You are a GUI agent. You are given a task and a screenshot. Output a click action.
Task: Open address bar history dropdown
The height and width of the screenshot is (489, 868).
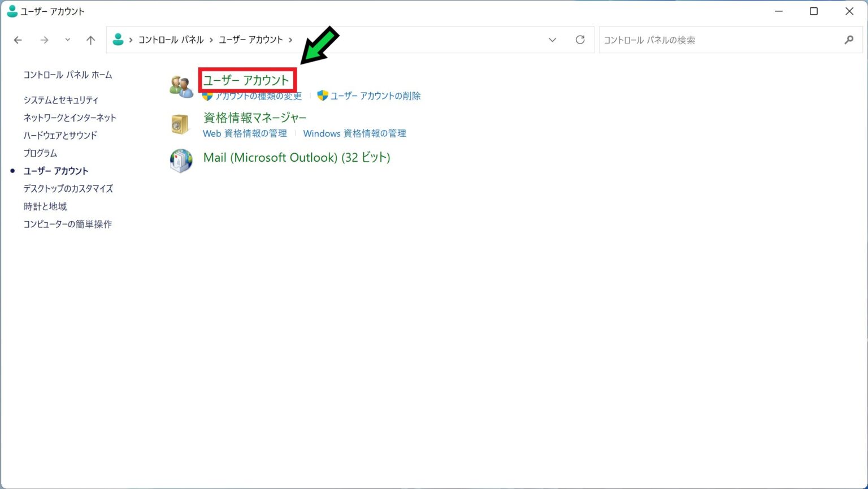552,40
